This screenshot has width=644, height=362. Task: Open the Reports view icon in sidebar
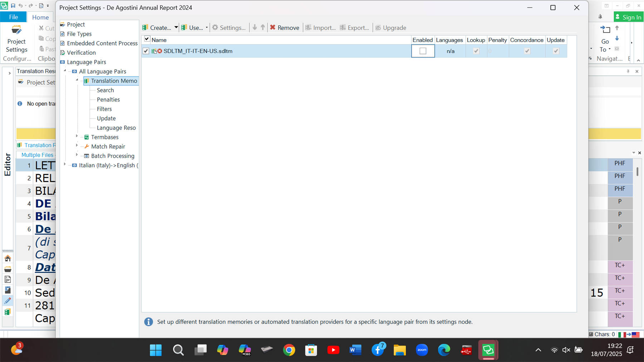pos(8,290)
